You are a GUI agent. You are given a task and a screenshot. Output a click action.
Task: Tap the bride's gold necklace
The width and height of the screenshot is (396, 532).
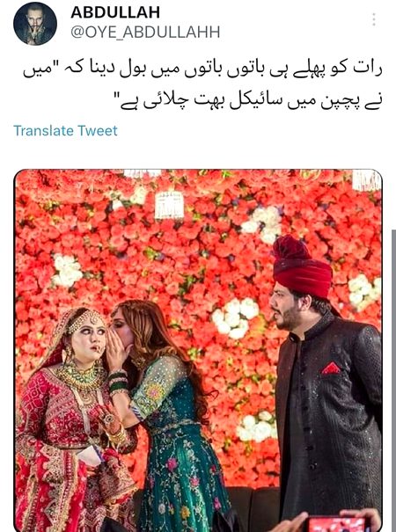pyautogui.click(x=82, y=378)
